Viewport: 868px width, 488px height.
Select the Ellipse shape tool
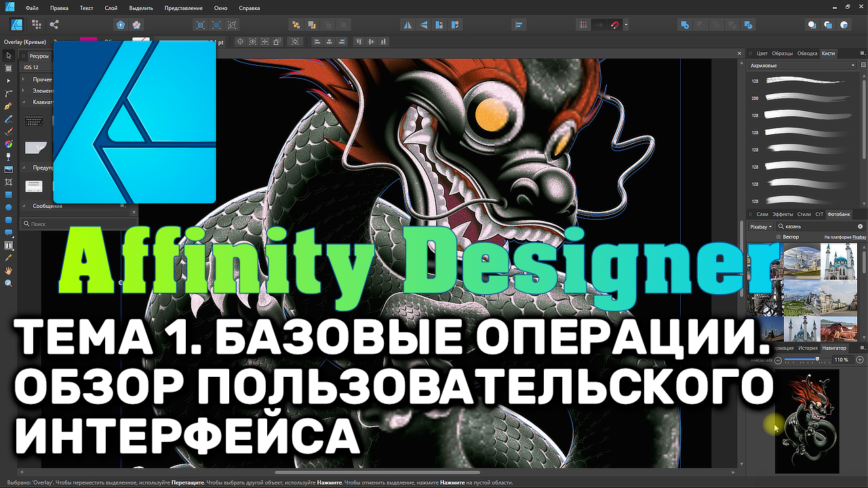pos(9,207)
